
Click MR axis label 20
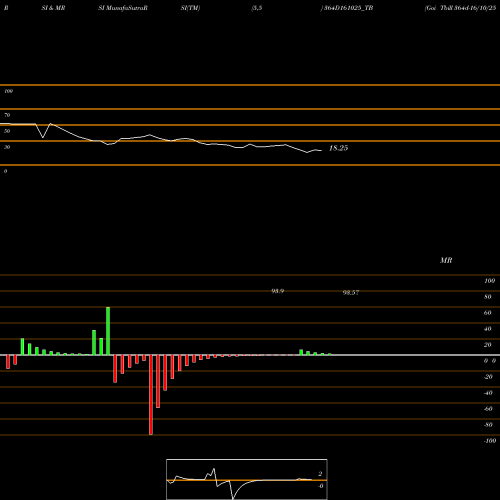click(x=488, y=345)
